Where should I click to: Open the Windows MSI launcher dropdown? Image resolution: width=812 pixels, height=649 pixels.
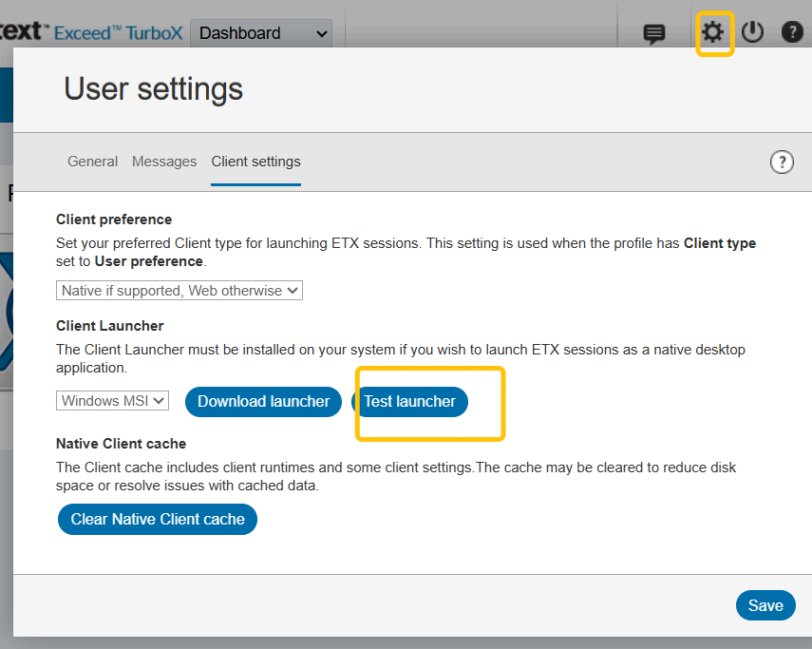click(x=113, y=401)
